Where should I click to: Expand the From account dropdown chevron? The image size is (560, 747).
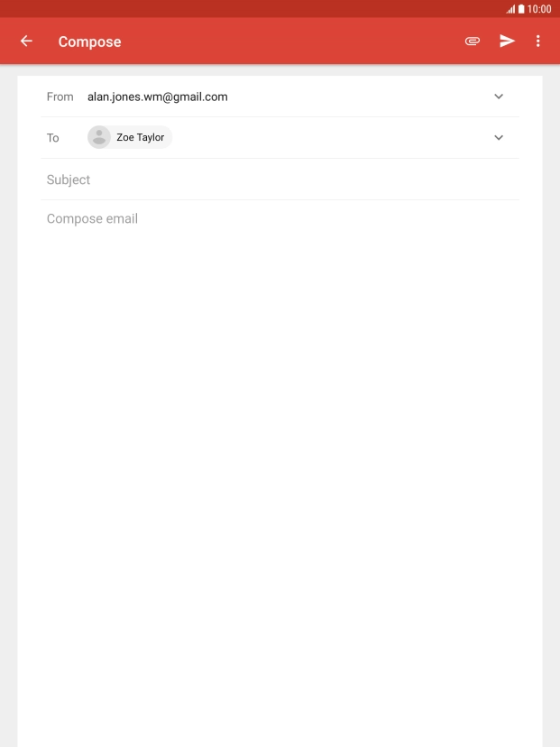(499, 97)
